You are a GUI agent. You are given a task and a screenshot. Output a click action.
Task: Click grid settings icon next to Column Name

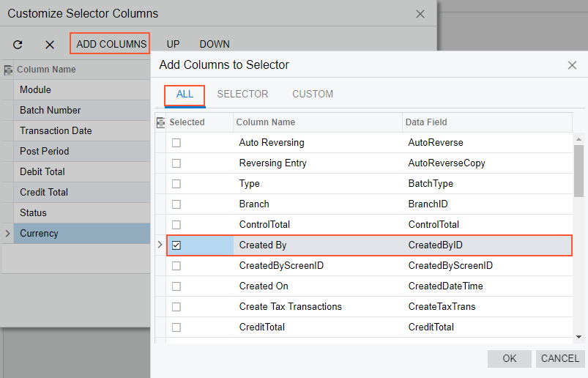(8, 70)
